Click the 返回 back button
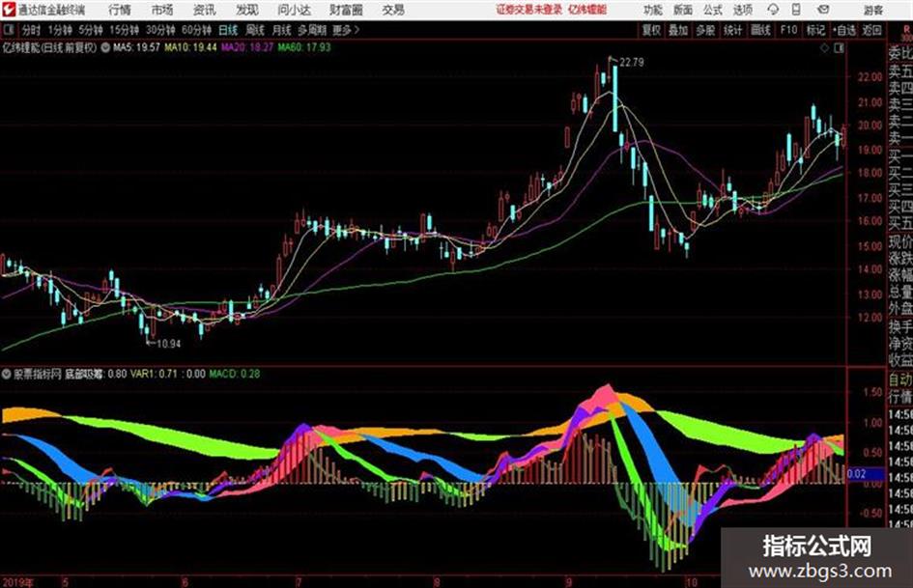The image size is (913, 588). [871, 30]
